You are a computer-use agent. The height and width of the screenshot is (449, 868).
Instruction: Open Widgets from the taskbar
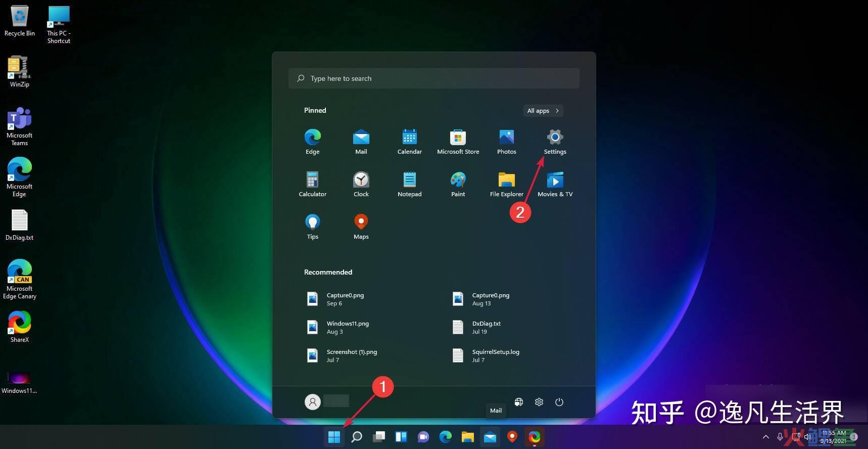401,437
